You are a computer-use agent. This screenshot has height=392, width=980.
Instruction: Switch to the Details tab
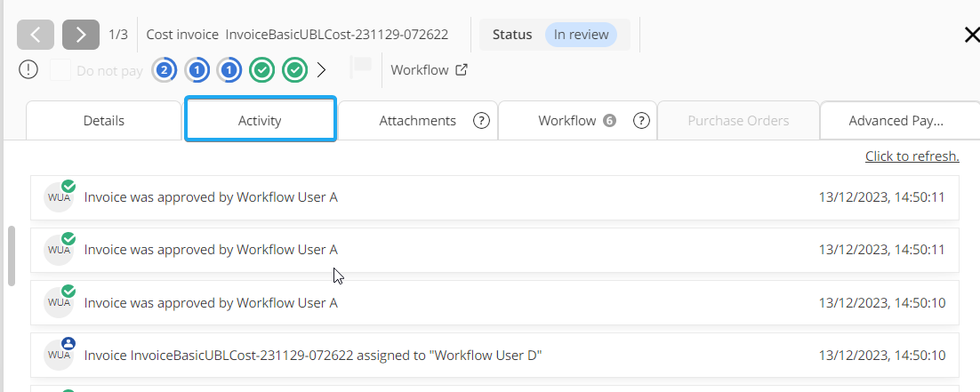pyautogui.click(x=103, y=121)
